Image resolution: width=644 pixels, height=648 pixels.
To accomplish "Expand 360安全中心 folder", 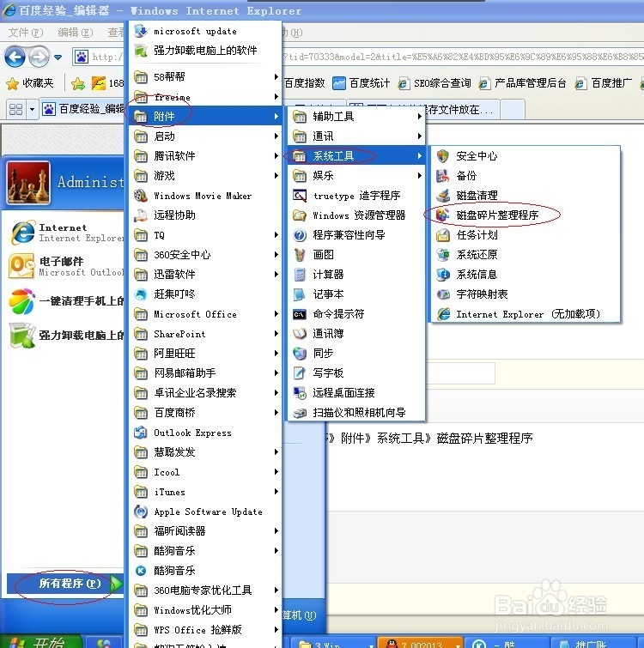I will pos(205,255).
